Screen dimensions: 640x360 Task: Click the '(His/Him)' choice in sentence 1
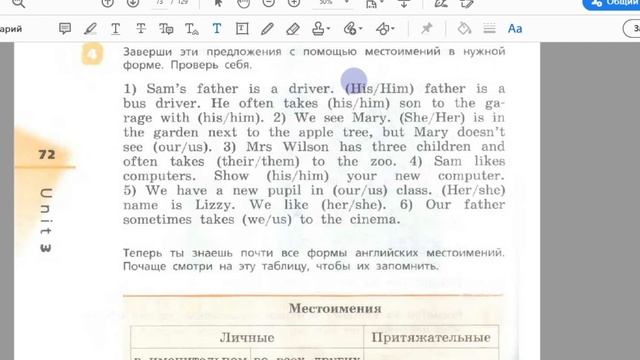click(380, 89)
